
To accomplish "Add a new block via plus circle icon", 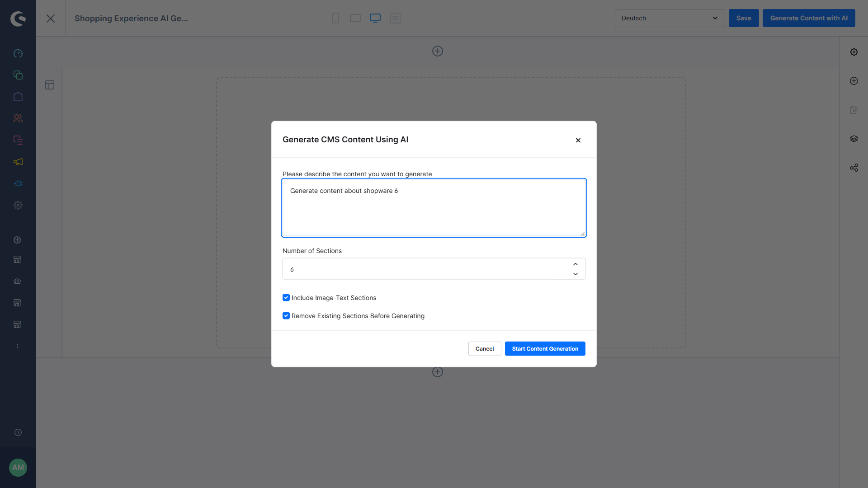I will (854, 81).
